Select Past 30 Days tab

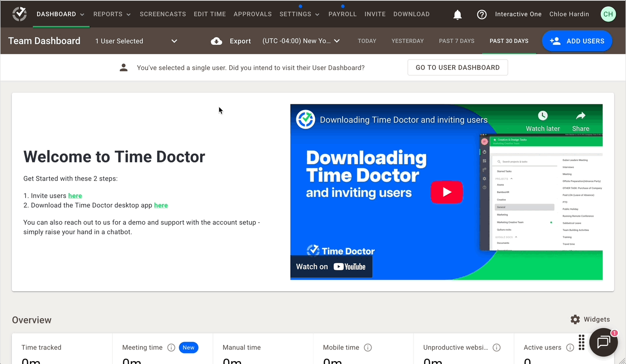[x=509, y=41]
